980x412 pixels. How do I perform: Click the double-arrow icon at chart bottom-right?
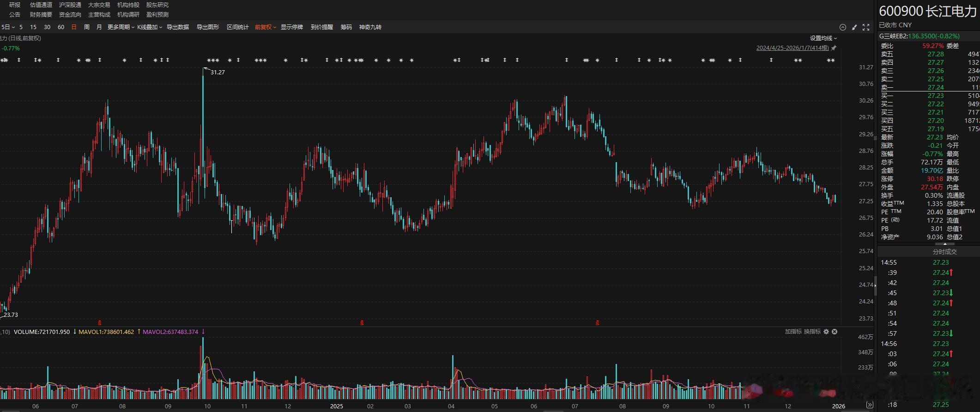870,405
